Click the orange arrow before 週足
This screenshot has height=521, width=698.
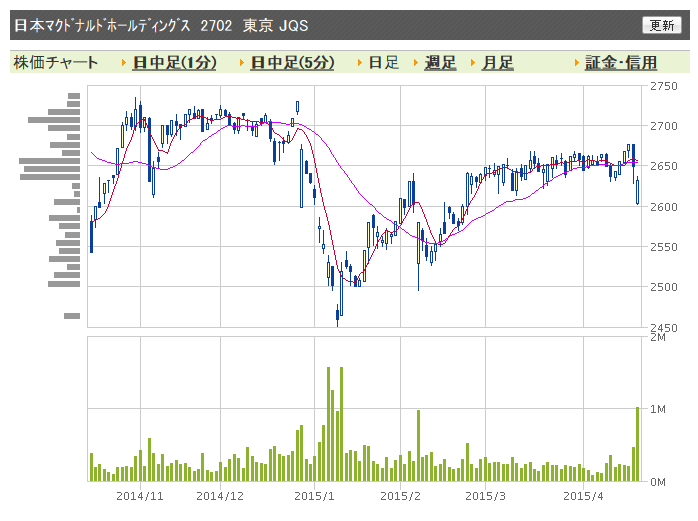(416, 63)
